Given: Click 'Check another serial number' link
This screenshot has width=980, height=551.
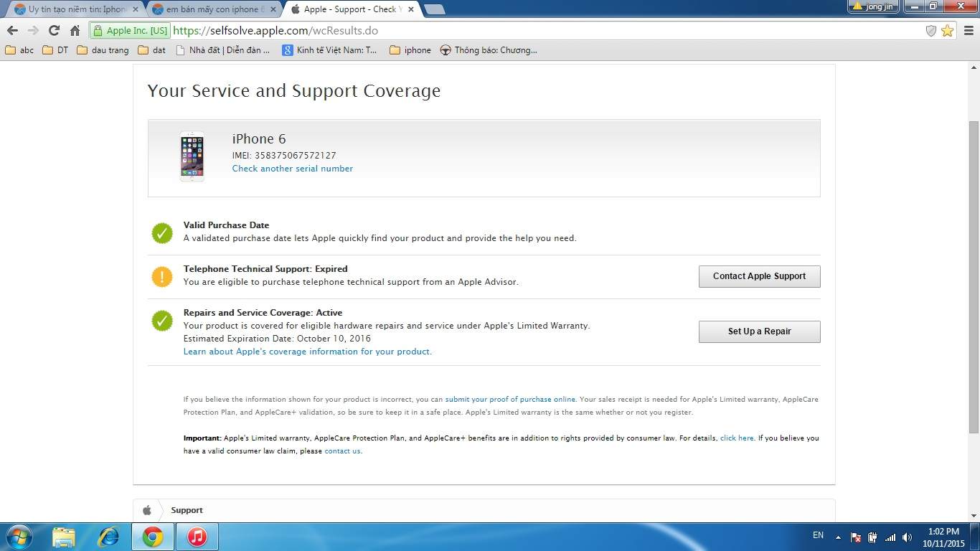Looking at the screenshot, I should pos(293,169).
